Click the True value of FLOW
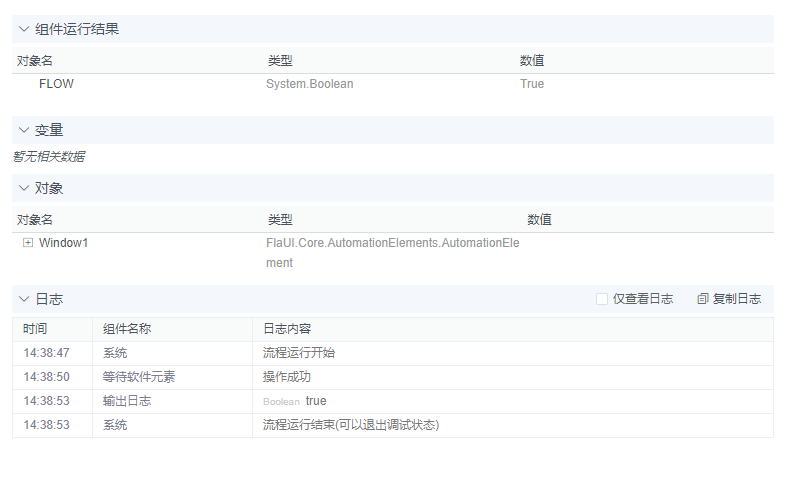 pos(532,84)
